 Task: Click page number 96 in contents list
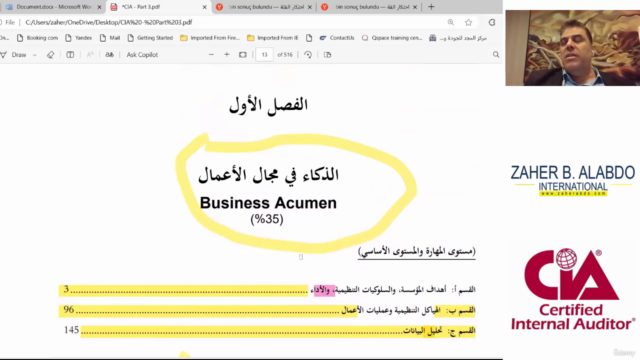click(69, 310)
